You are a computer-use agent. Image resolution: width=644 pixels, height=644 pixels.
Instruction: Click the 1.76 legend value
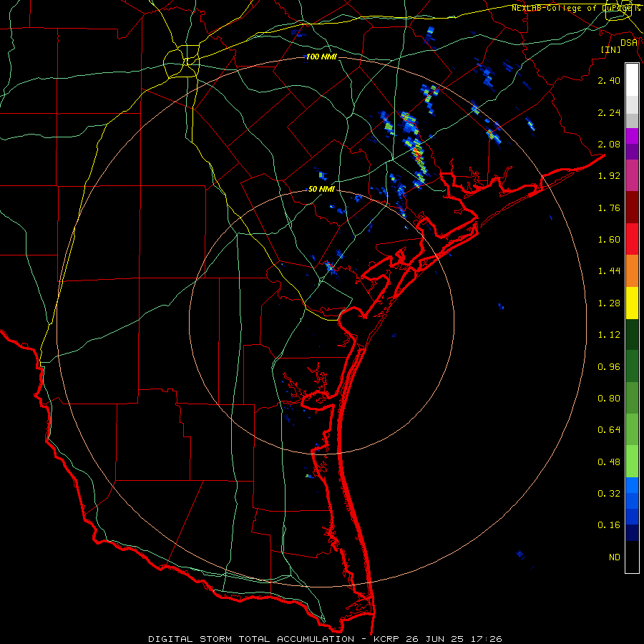pyautogui.click(x=609, y=208)
